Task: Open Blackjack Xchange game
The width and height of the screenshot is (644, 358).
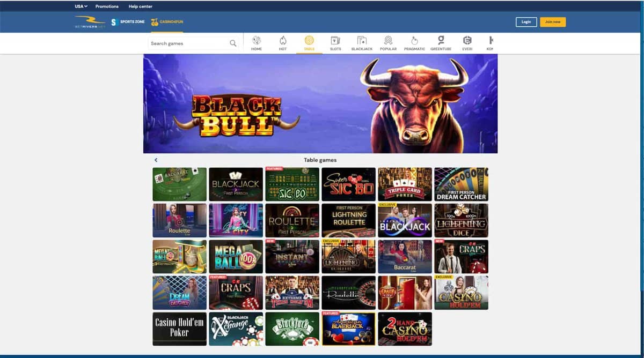Action: point(236,329)
